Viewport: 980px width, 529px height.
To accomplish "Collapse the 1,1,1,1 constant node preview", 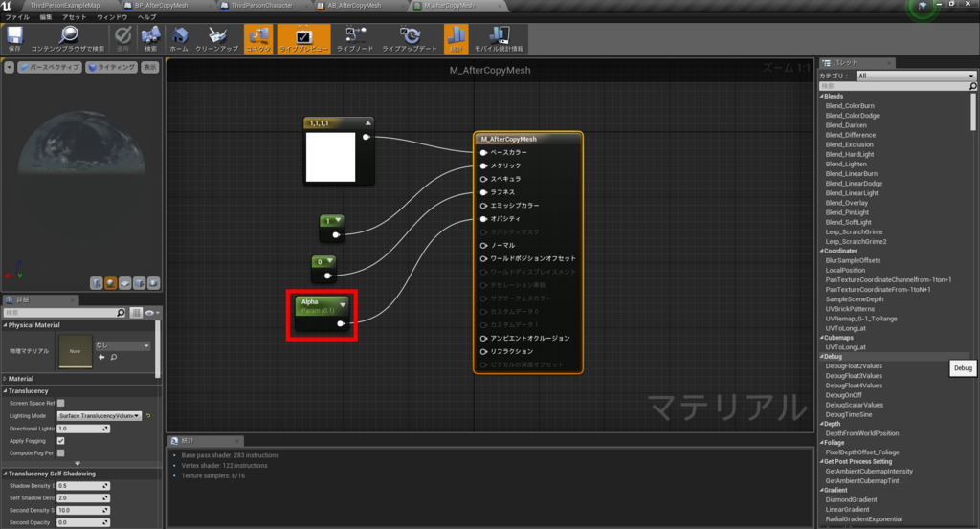I will pyautogui.click(x=368, y=123).
